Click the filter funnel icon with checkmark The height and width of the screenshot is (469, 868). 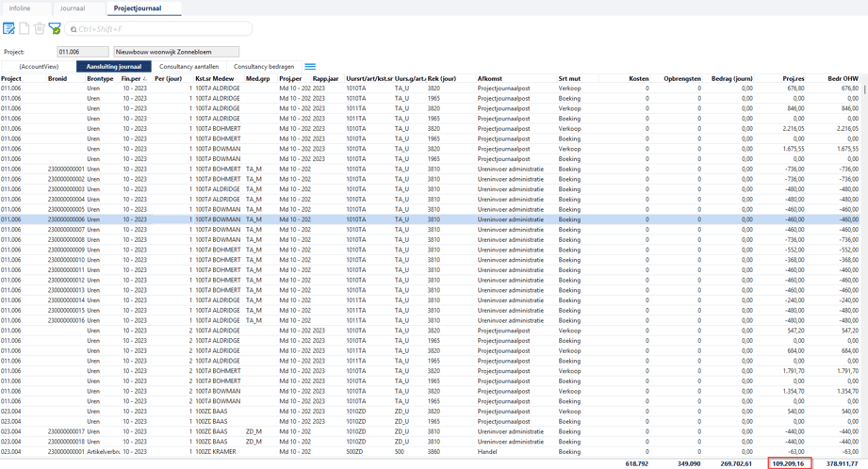[55, 28]
